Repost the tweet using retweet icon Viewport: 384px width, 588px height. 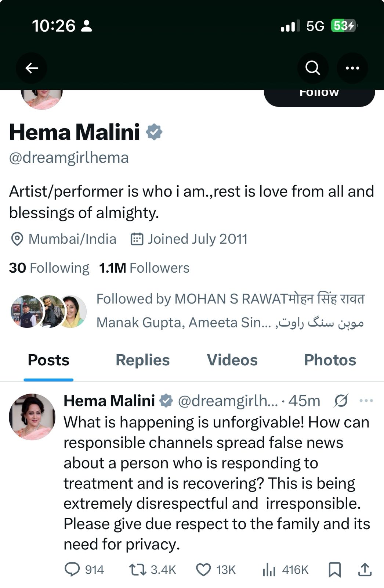tap(138, 570)
